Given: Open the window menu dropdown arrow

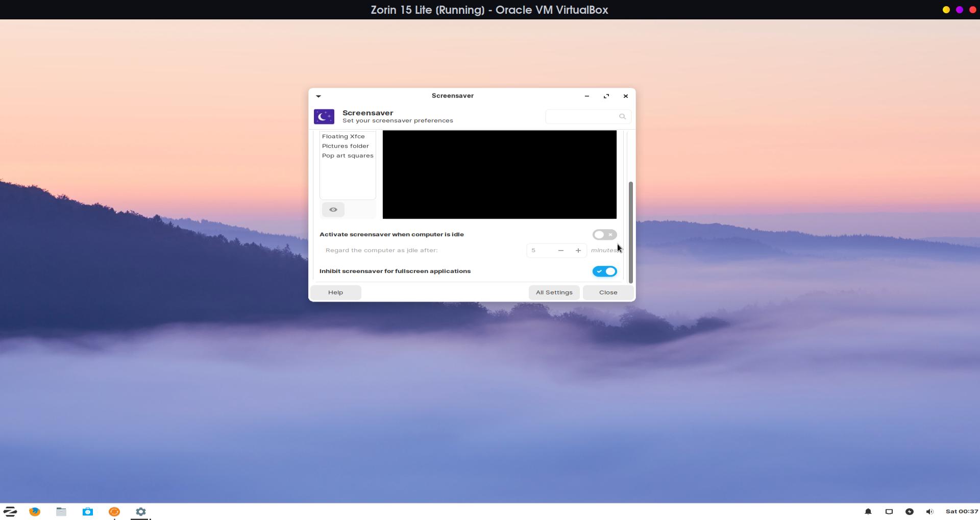Looking at the screenshot, I should pos(318,96).
